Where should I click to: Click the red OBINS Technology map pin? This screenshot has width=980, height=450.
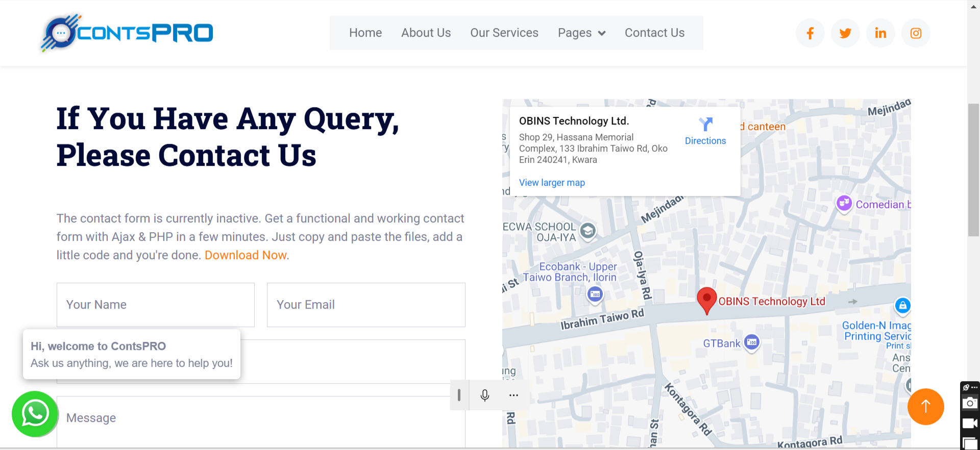707,301
